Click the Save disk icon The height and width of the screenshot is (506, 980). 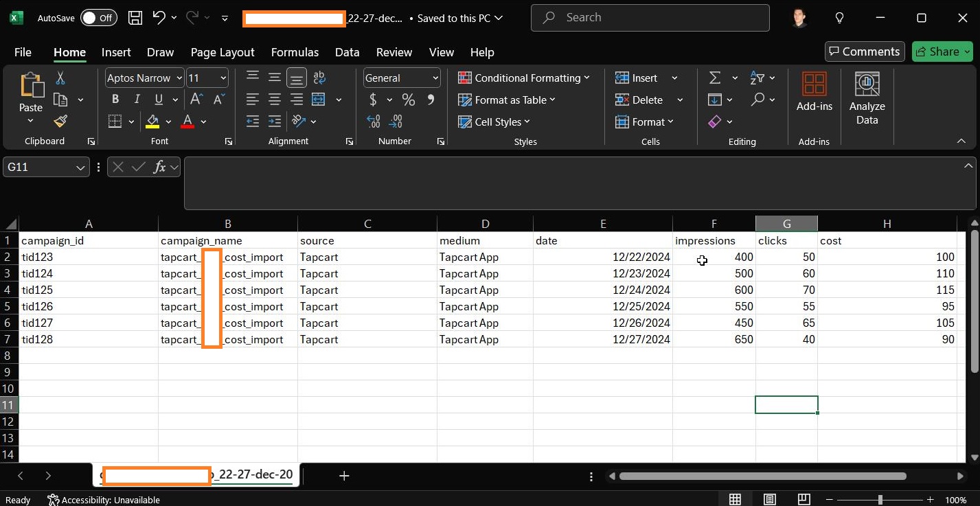[x=136, y=18]
